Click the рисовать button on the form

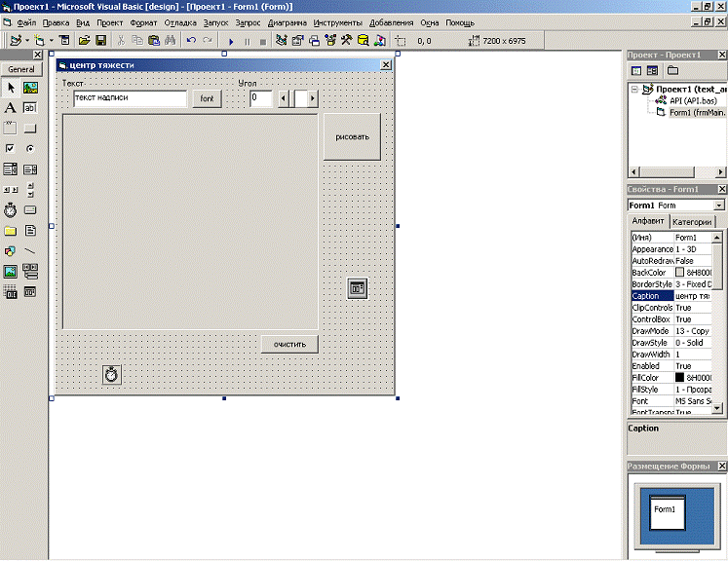click(352, 137)
